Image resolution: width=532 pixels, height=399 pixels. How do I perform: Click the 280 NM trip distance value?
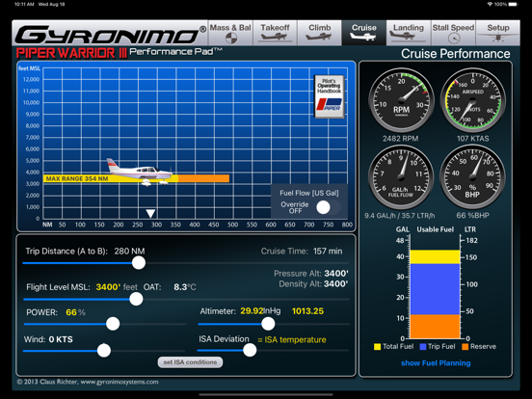129,252
